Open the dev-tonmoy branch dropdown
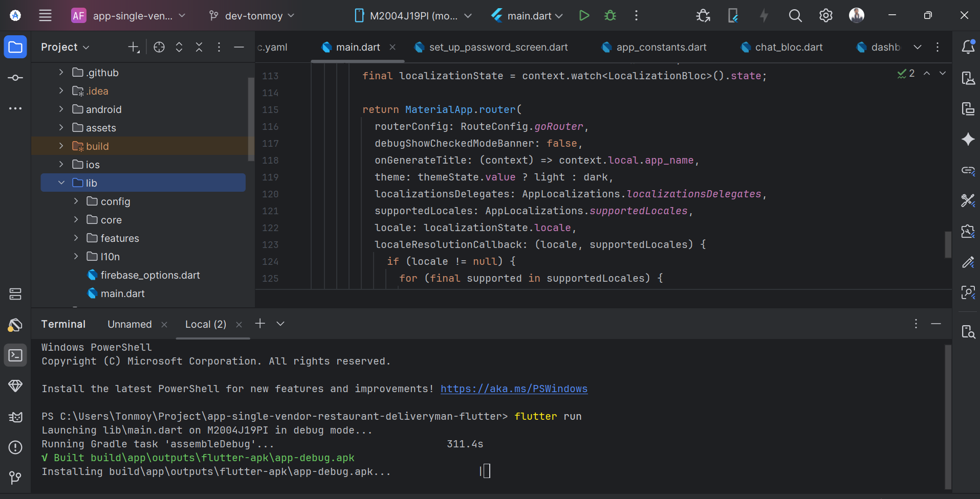Screen dimensions: 980x499 coord(252,15)
